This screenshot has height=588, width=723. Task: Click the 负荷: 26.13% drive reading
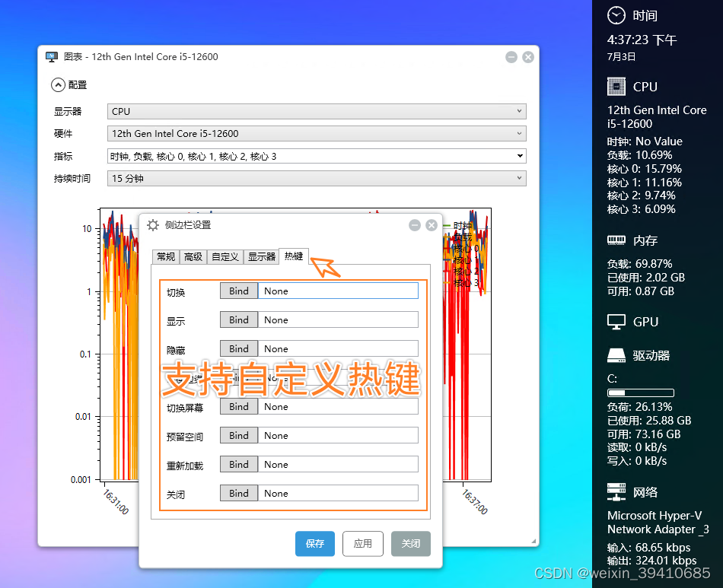coord(639,407)
